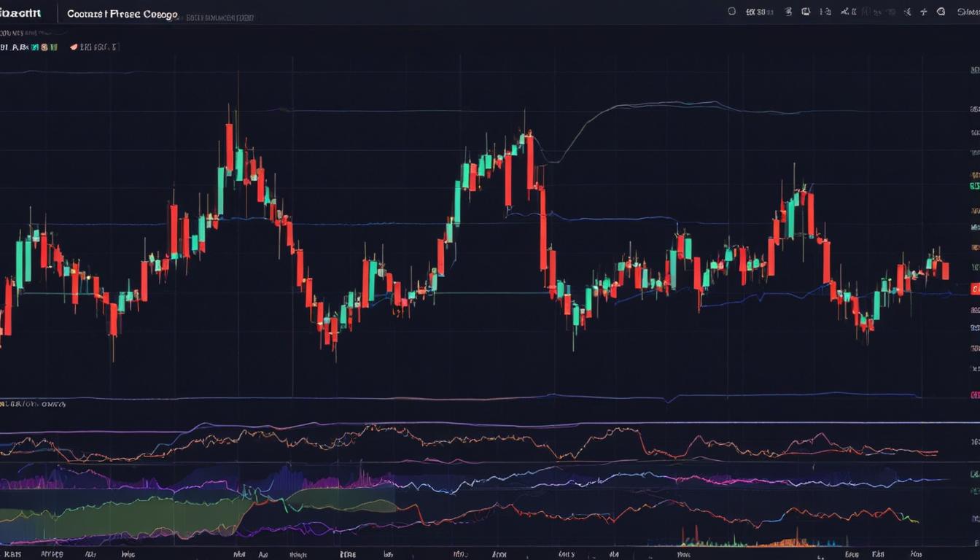Select the Bitcoin menu item top-left
Screen dimensions: 980x560
22,12
